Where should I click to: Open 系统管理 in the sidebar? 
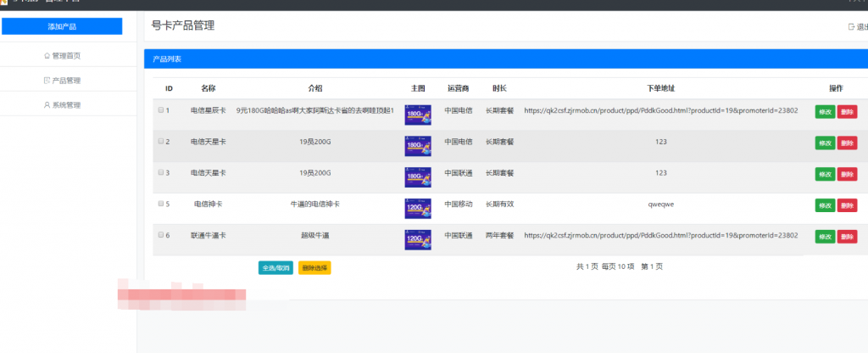[x=62, y=105]
